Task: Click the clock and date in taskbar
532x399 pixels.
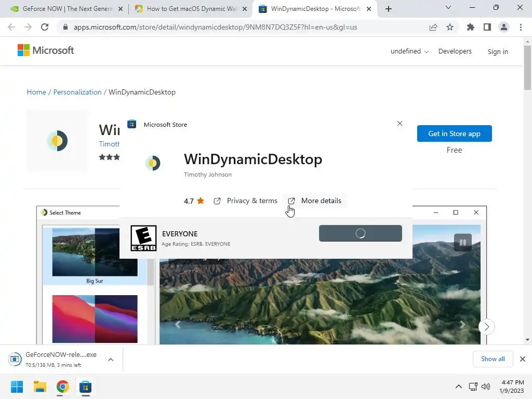Action: [x=511, y=387]
